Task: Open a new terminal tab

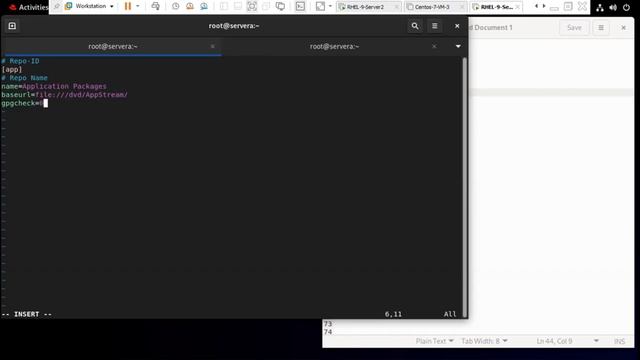Action: pyautogui.click(x=12, y=26)
